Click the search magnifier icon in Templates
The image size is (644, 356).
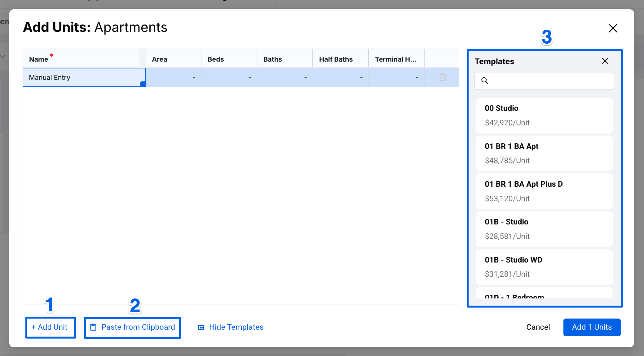point(485,81)
